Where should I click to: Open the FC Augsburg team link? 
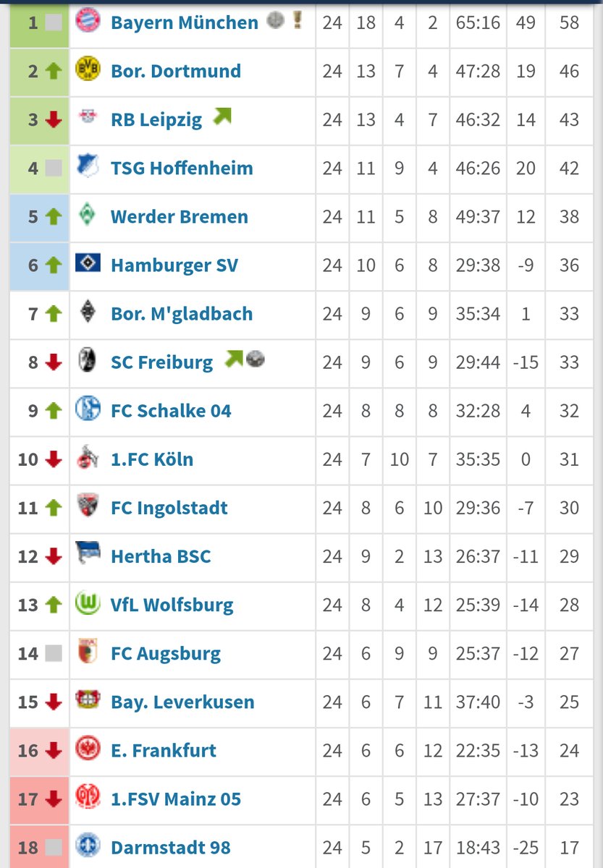coord(166,653)
